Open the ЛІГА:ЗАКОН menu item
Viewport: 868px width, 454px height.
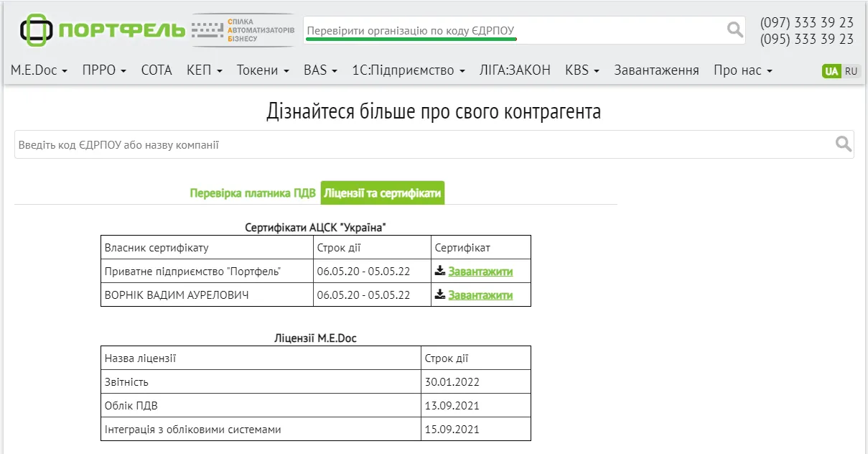click(x=515, y=70)
